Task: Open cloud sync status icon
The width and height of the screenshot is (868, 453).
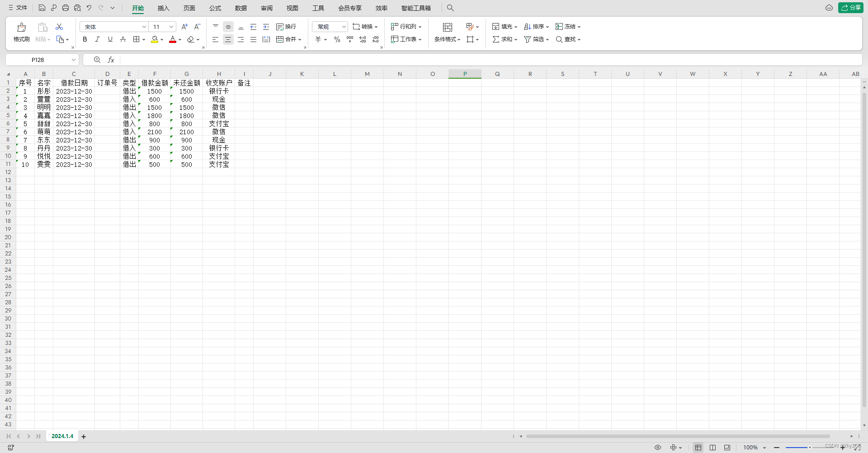Action: [x=829, y=8]
